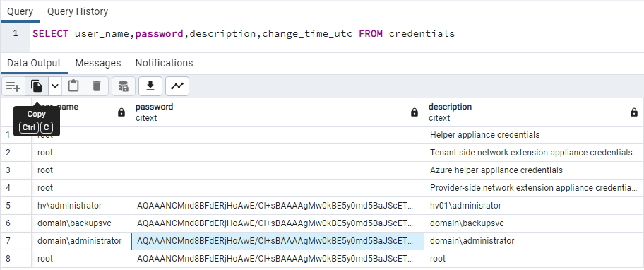This screenshot has height=270, width=644.
Task: Click the Helper appliance credentials description cell
Action: point(534,135)
